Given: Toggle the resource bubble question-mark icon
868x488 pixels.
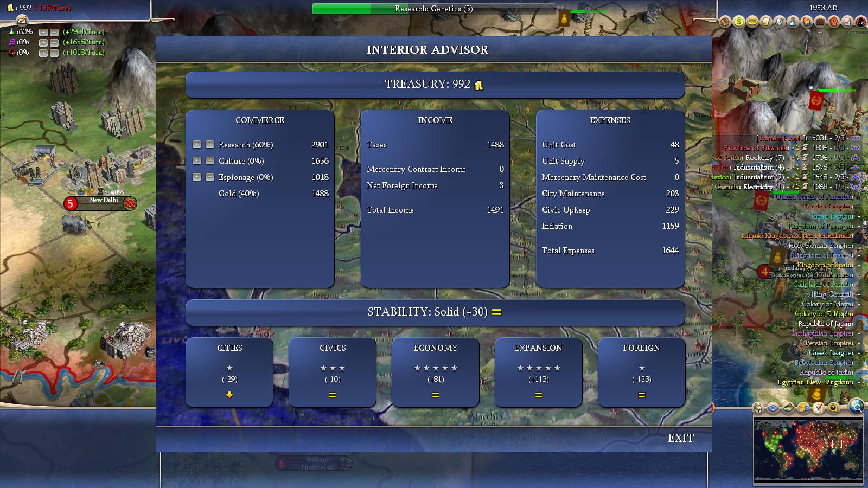Looking at the screenshot, I should click(833, 408).
